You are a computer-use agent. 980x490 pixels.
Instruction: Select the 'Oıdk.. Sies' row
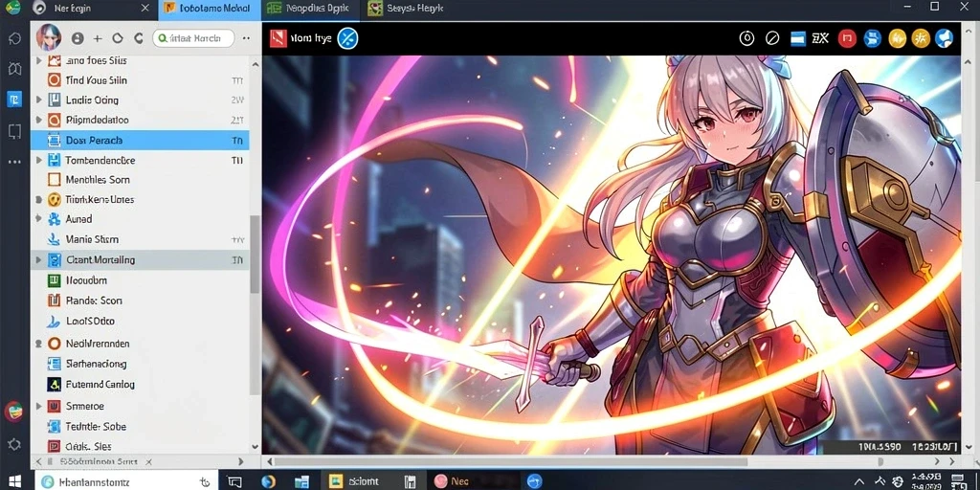140,446
